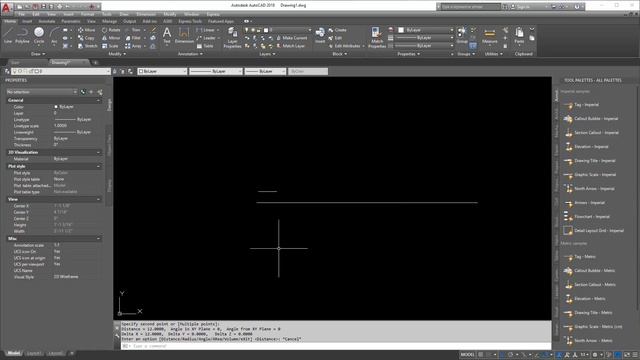Collapse the General properties section

tap(98, 100)
